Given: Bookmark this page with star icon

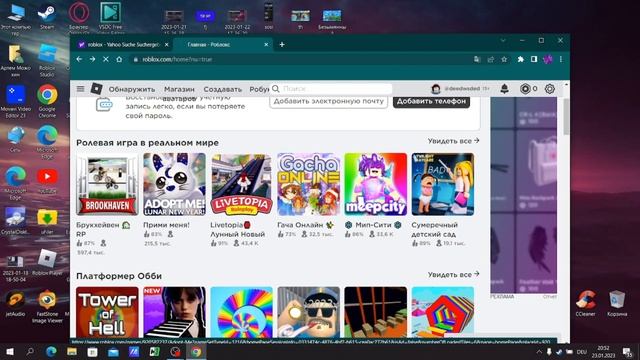Looking at the screenshot, I should point(504,59).
